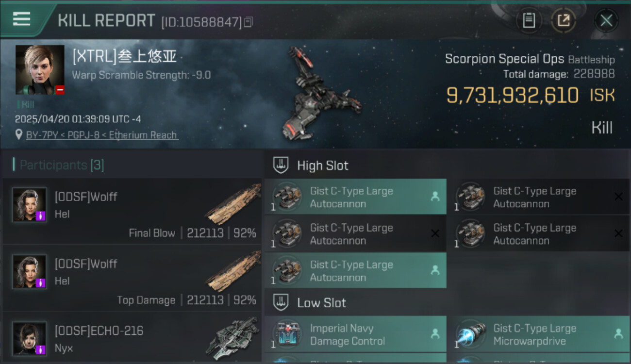This screenshot has width=631, height=364.
Task: Click the High Slot section header icon
Action: click(281, 165)
